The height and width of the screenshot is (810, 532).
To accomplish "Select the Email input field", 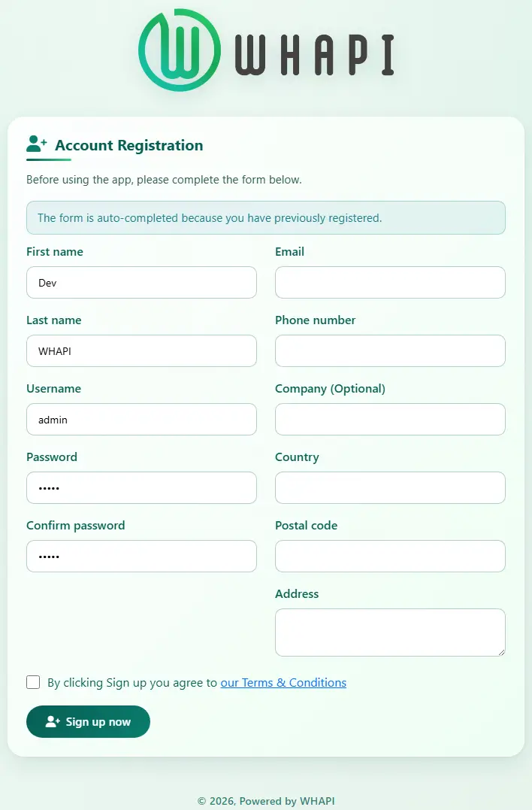I will [390, 283].
